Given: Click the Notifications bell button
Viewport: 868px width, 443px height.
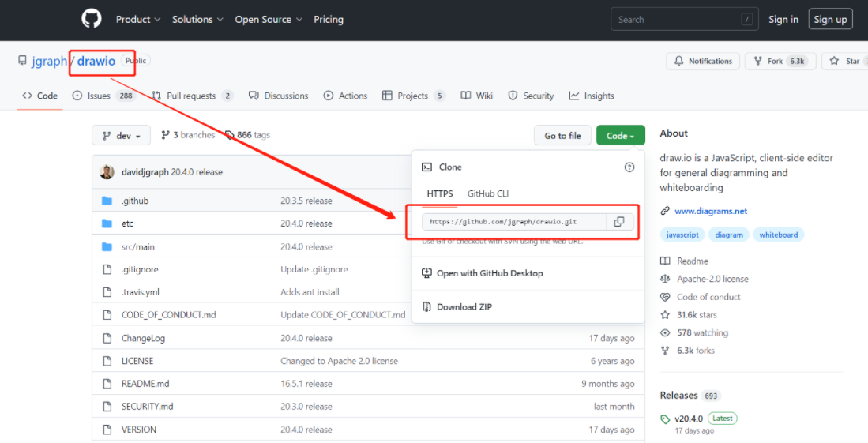Looking at the screenshot, I should [703, 61].
